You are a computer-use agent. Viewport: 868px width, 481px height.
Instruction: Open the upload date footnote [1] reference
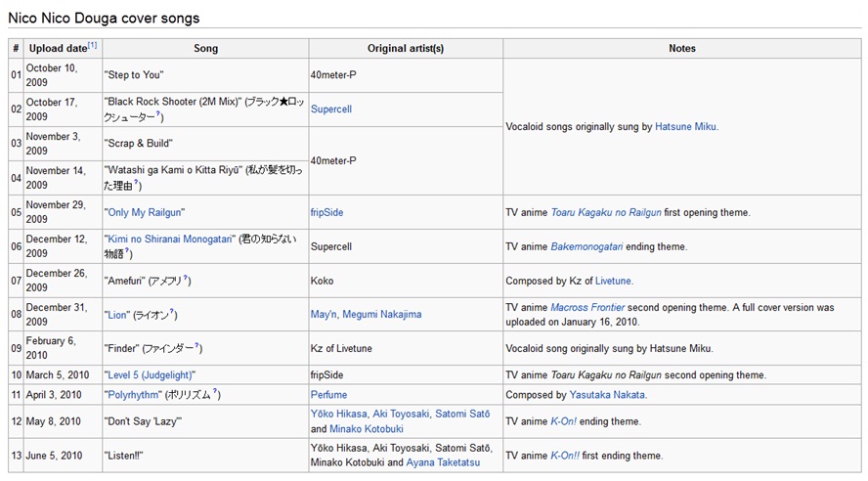click(x=92, y=45)
